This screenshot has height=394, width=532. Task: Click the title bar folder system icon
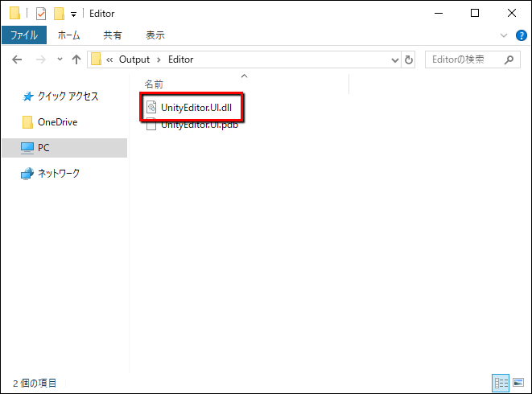(x=14, y=13)
